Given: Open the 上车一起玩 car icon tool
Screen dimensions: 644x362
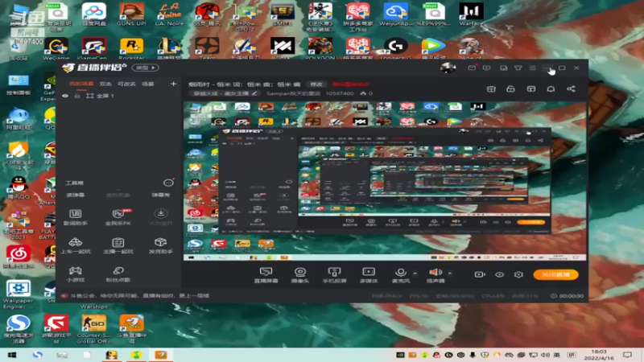Looking at the screenshot, I should click(75, 245).
